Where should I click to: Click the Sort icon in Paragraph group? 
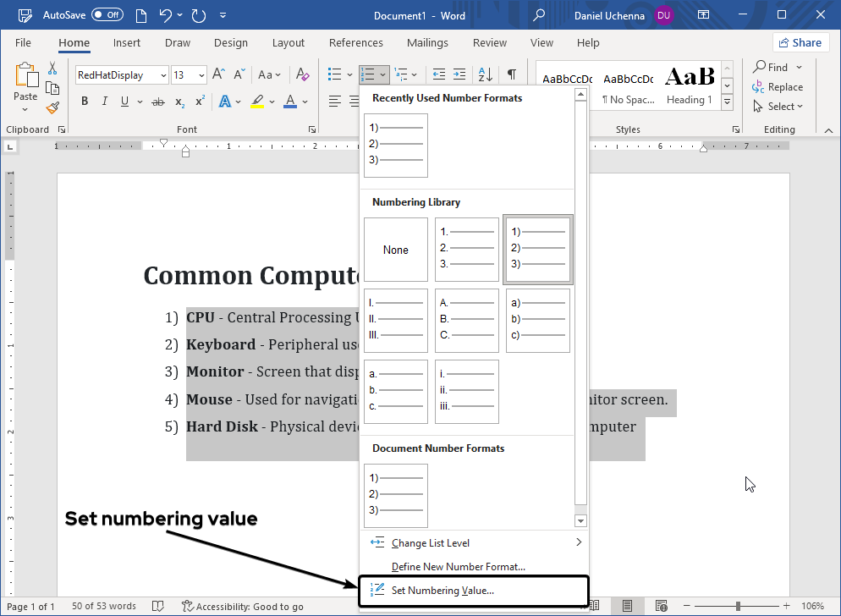pyautogui.click(x=485, y=74)
